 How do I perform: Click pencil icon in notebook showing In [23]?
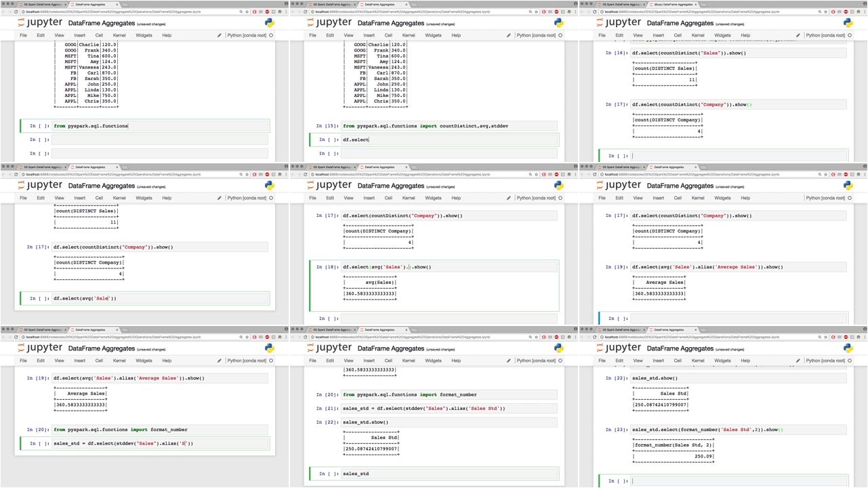798,361
